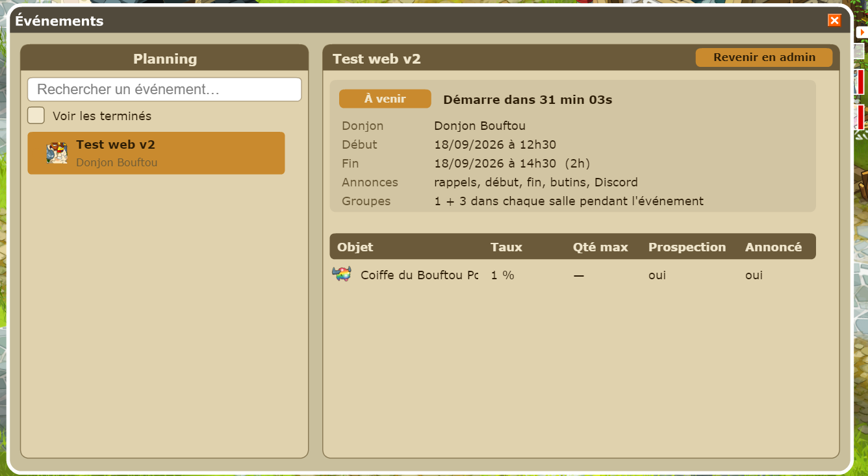868x476 pixels.
Task: Click the À venir status badge
Action: (385, 99)
